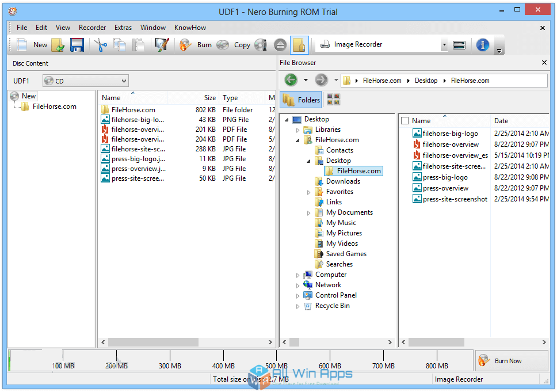Viewport: 557px width, 392px height.
Task: Select Saved Games folder in tree
Action: pyautogui.click(x=341, y=254)
